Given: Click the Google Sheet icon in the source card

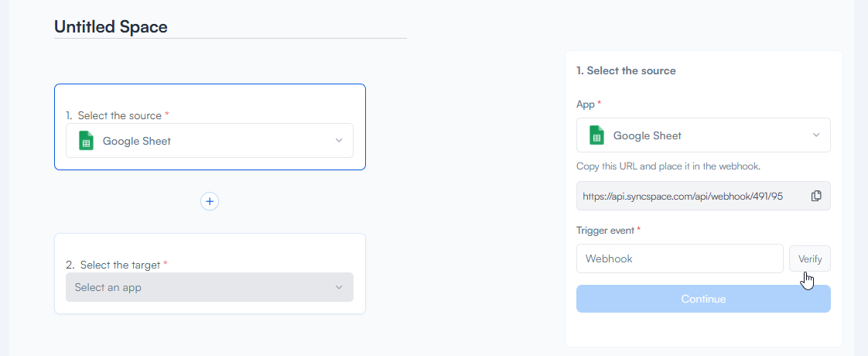Looking at the screenshot, I should pyautogui.click(x=86, y=141).
